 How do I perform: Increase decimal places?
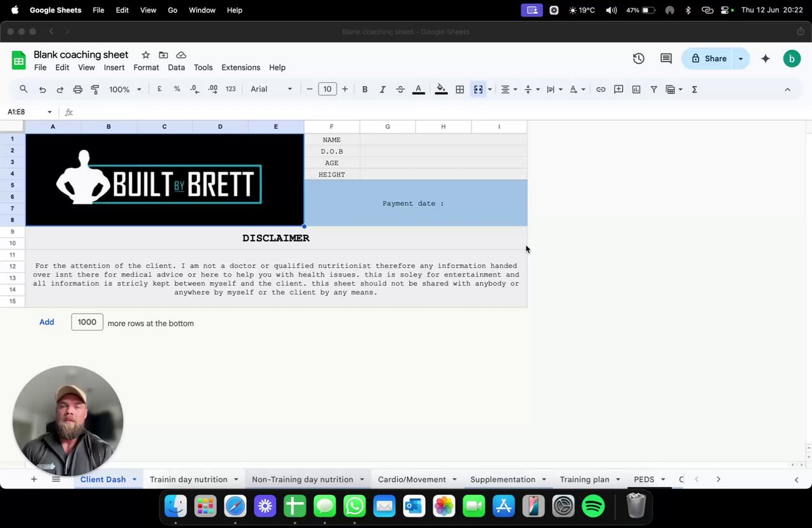[x=213, y=89]
